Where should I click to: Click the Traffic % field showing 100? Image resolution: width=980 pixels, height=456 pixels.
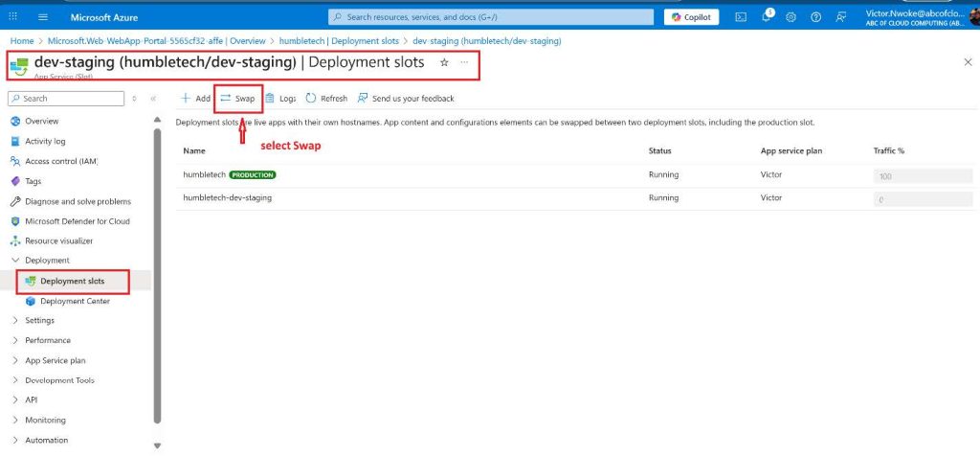pyautogui.click(x=923, y=176)
